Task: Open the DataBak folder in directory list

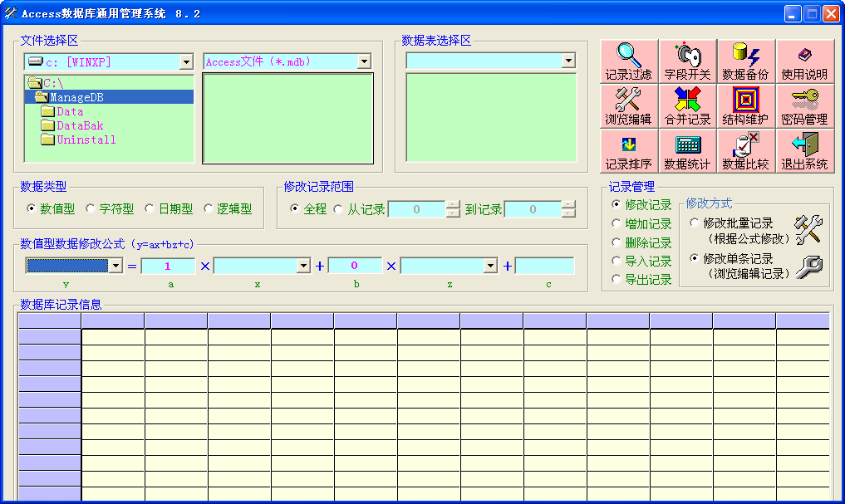Action: coord(79,126)
